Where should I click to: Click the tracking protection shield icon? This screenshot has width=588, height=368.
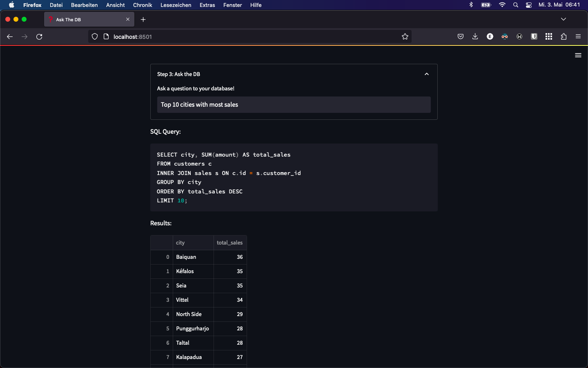(95, 37)
